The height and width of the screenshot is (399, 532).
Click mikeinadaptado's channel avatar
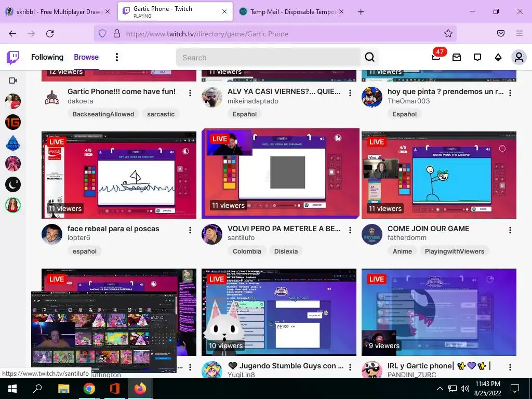click(212, 97)
